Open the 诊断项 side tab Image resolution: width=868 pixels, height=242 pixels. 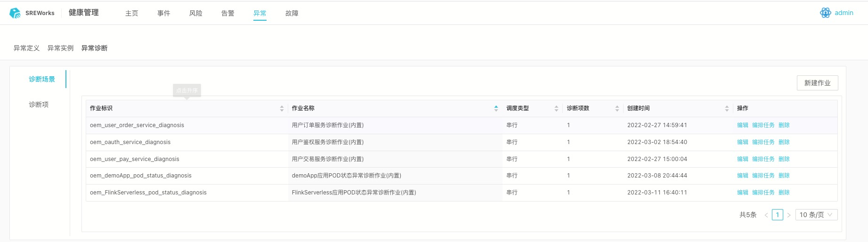(39, 105)
